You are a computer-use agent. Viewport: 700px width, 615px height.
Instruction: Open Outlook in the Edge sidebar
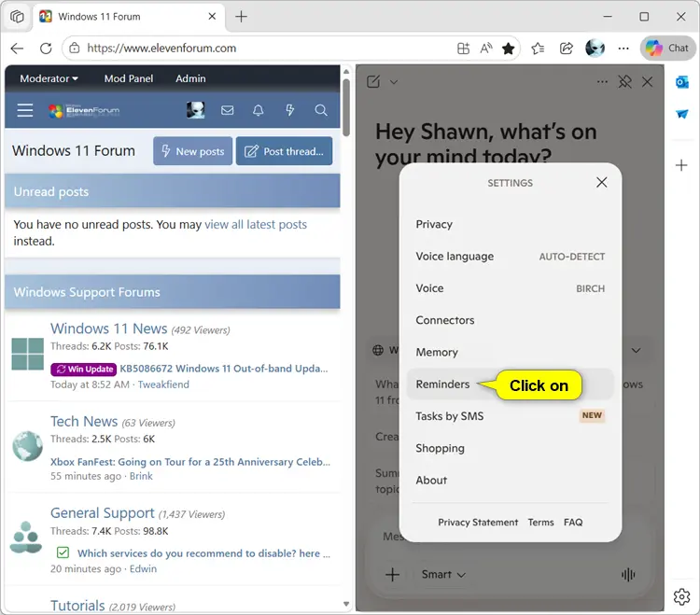pyautogui.click(x=681, y=82)
